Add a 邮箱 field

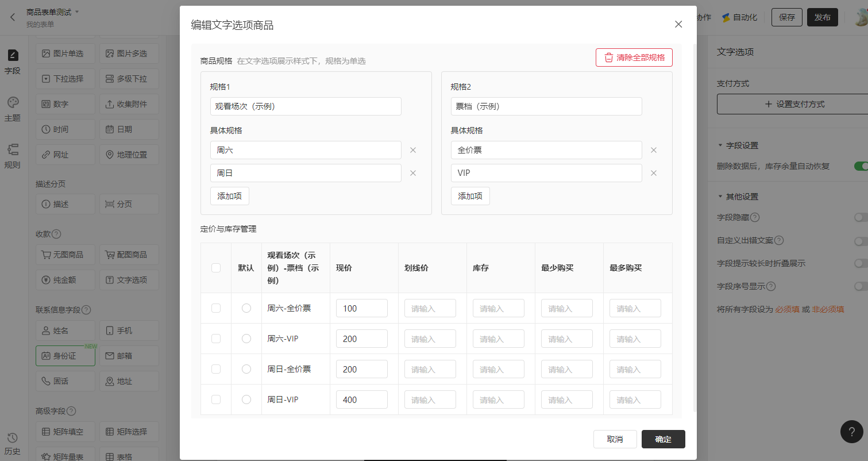click(x=129, y=356)
